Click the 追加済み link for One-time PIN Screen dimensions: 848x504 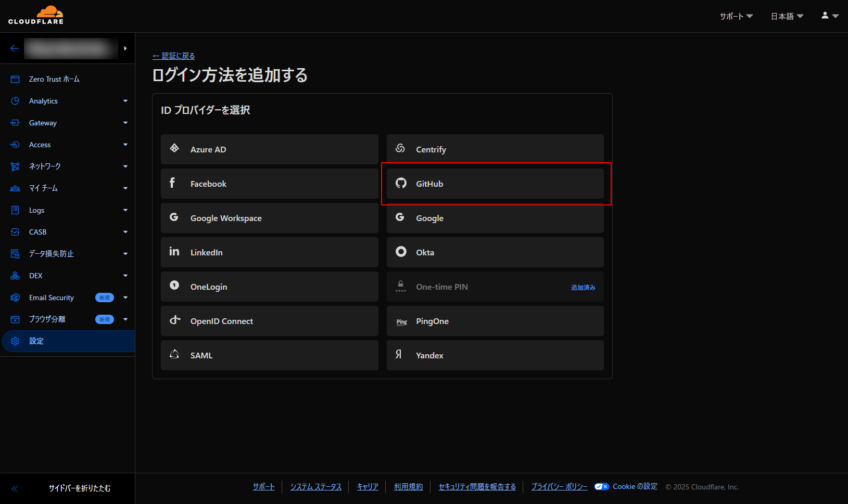click(x=583, y=287)
